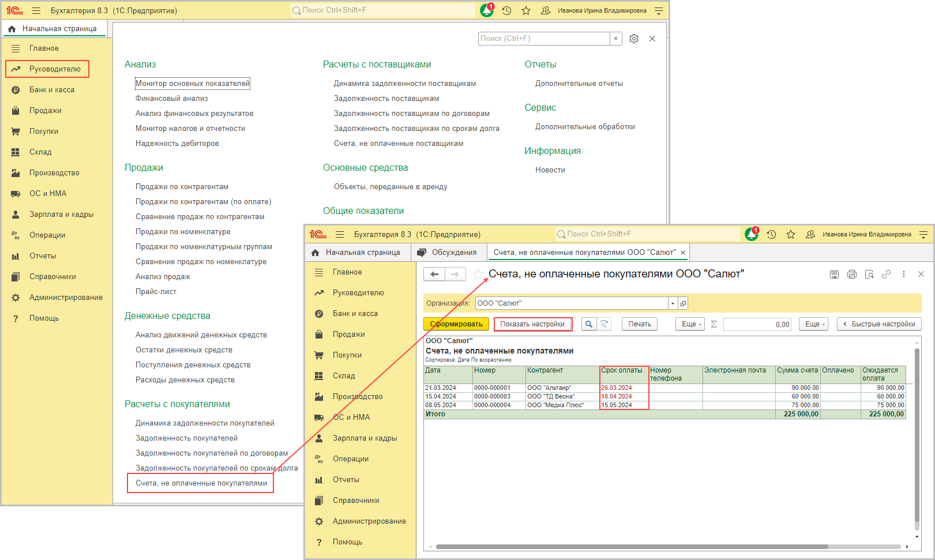The height and width of the screenshot is (560, 935).
Task: Open the three-dot more menu of the report
Action: [x=904, y=275]
